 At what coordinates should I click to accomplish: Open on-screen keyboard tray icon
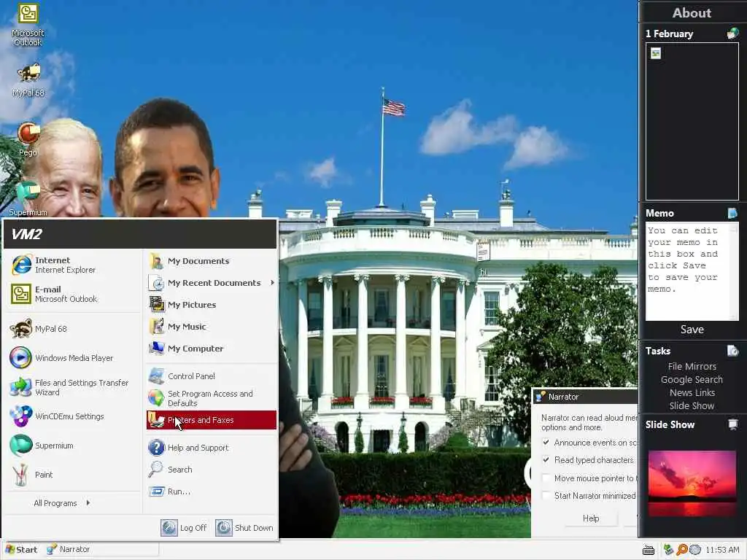[x=649, y=550]
